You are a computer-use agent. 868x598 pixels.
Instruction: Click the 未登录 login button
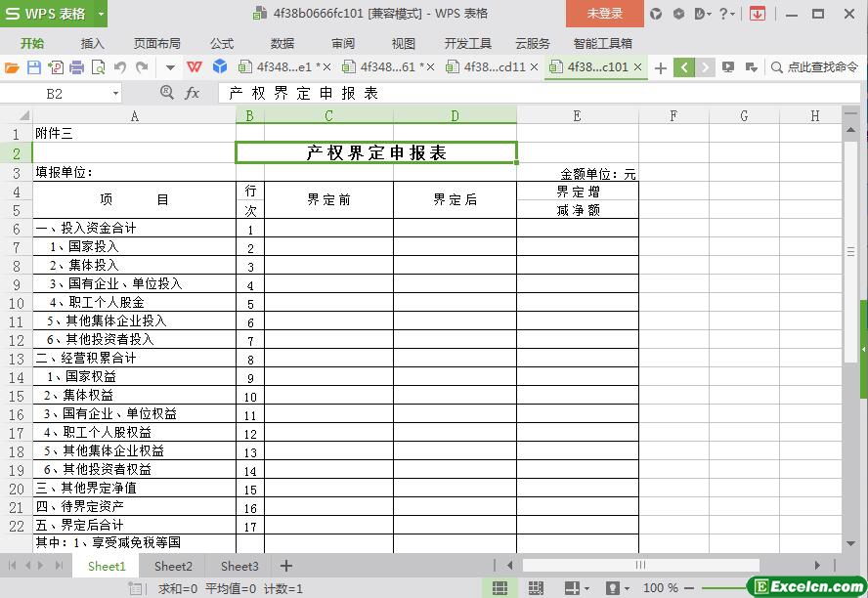pos(604,14)
